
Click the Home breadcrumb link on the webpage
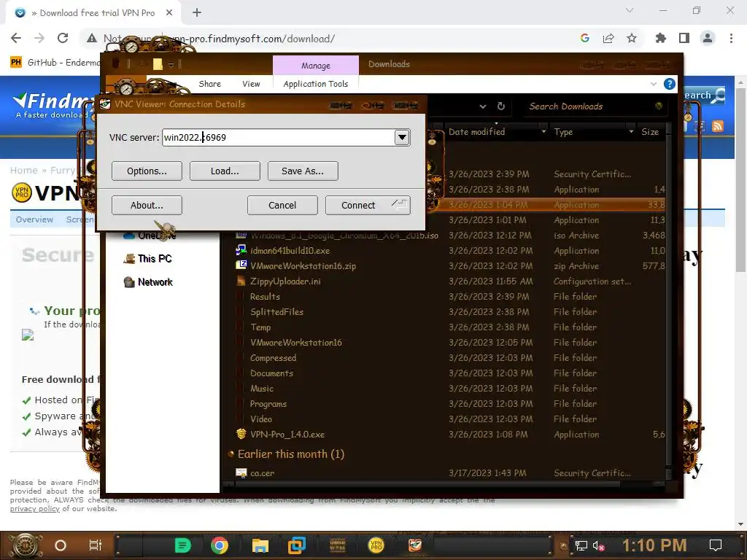point(24,171)
